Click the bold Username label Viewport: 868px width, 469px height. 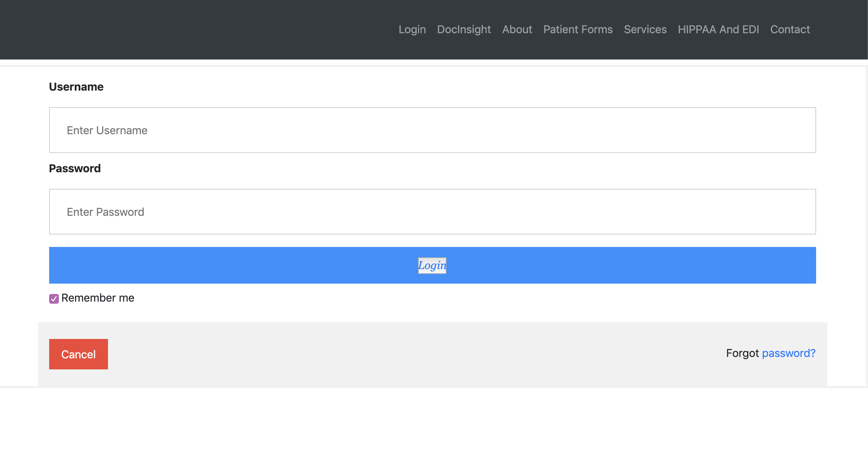pos(76,87)
